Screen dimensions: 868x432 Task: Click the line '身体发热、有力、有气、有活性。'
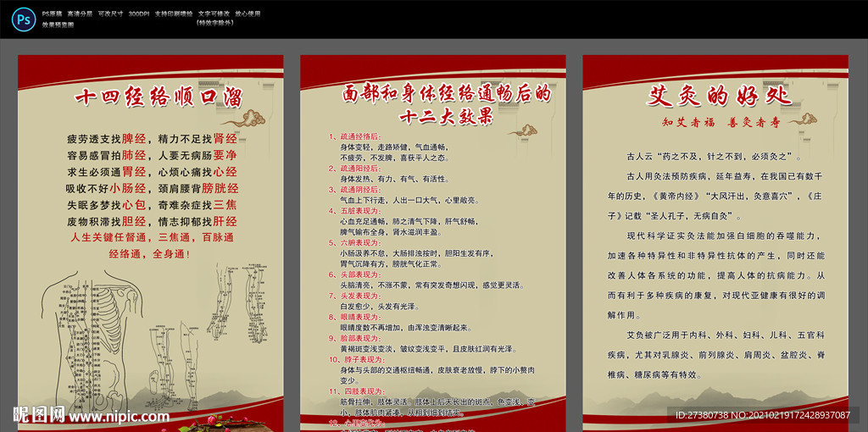[x=395, y=180]
